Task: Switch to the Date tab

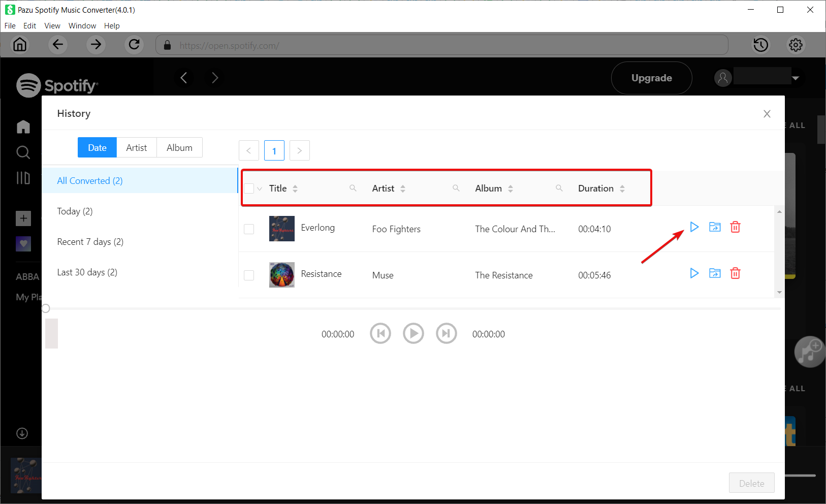Action: (x=97, y=147)
